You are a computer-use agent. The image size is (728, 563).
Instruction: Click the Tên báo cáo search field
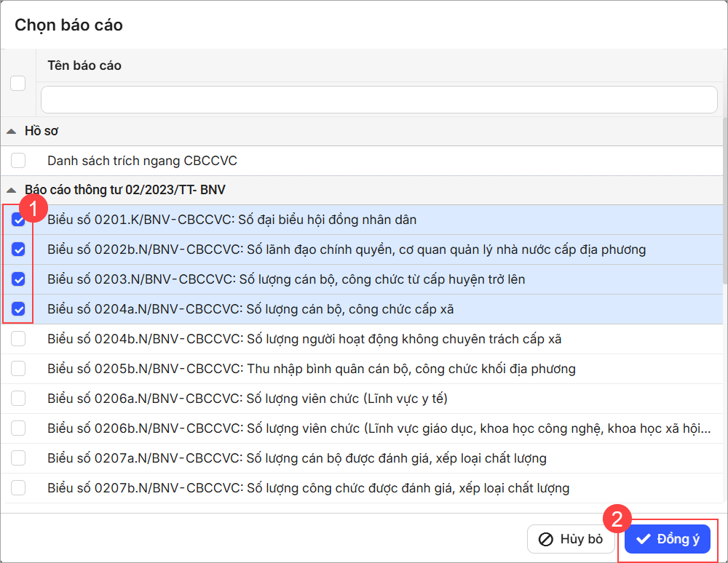click(x=379, y=100)
